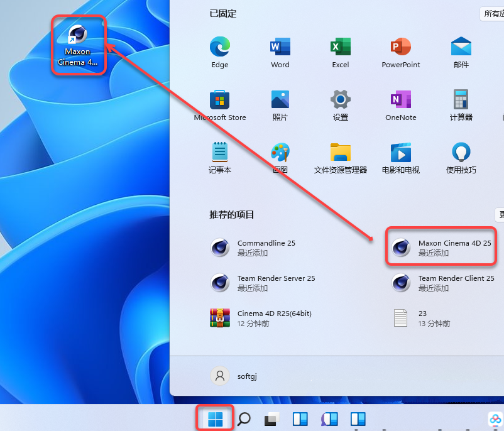Open the recent file named 23
This screenshot has height=431, width=504.
[421, 318]
